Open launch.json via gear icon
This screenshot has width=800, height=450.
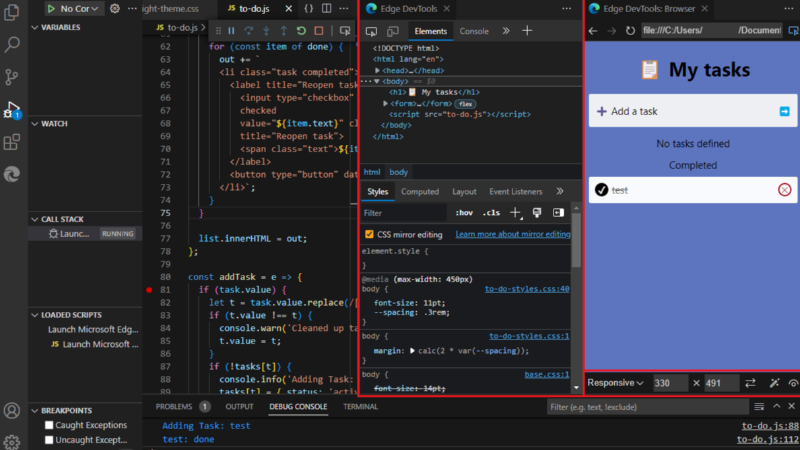[x=115, y=9]
